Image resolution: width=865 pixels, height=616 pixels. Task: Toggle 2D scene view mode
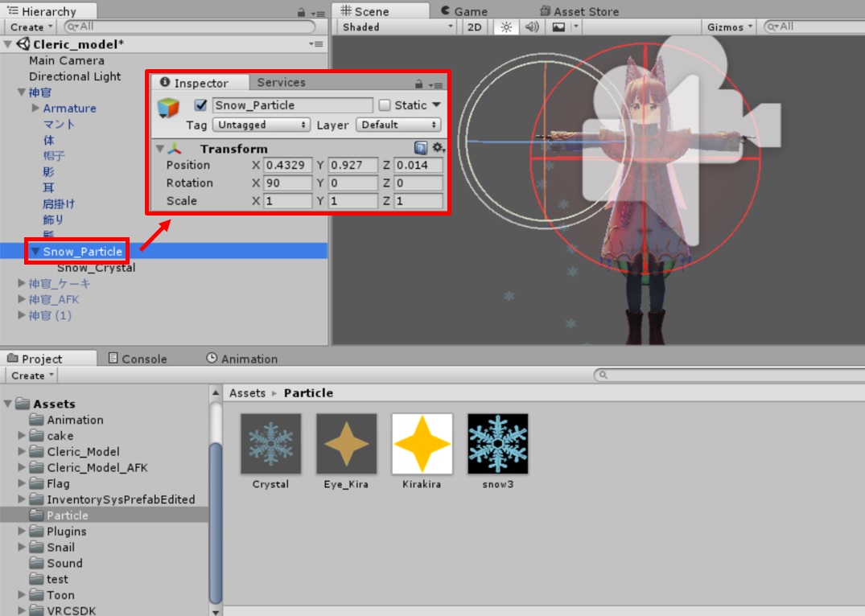coord(475,27)
